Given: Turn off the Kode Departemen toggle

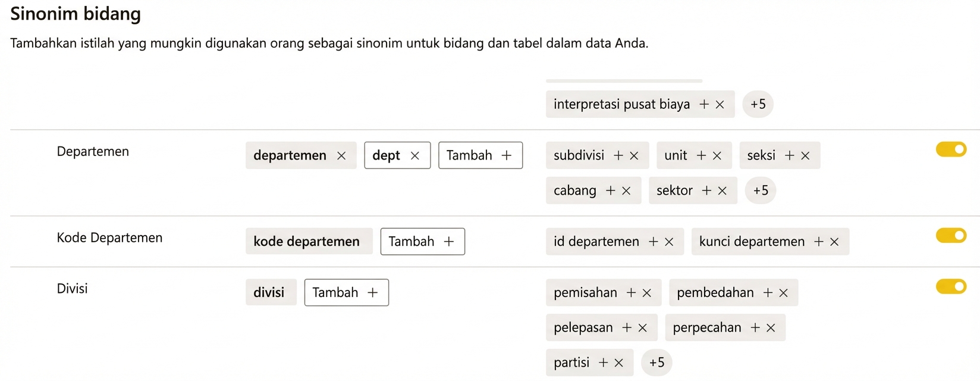Looking at the screenshot, I should pos(951,236).
